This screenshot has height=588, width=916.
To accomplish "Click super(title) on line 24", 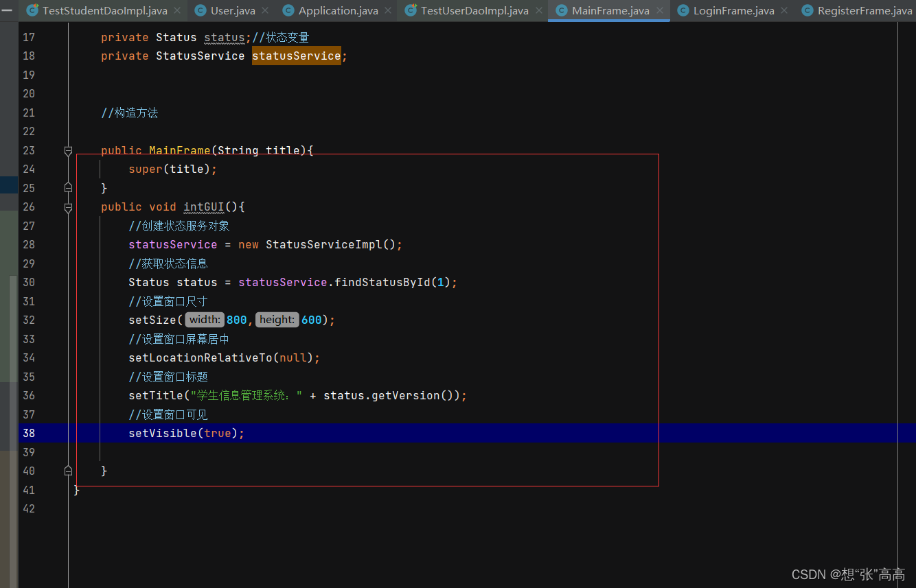I will pyautogui.click(x=170, y=169).
